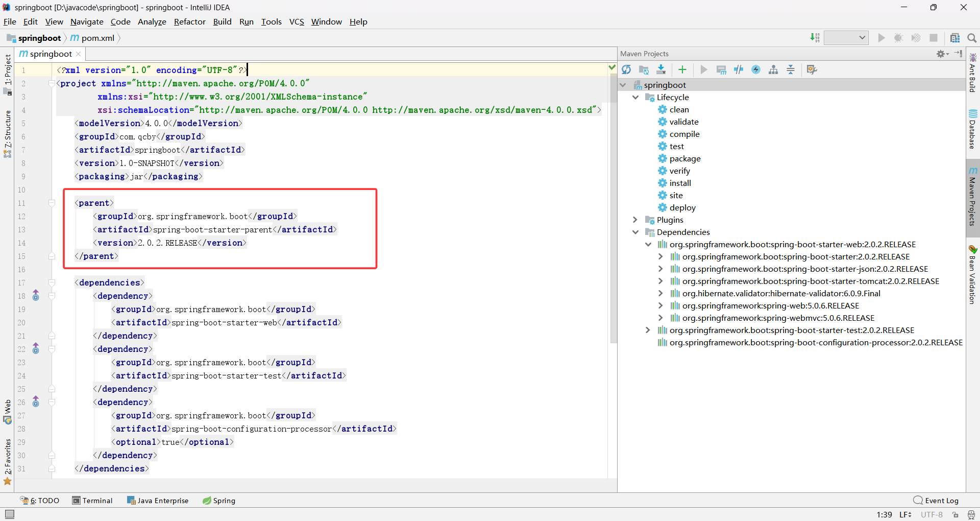Collapse spring-boot-starter-web dependency node
Viewport: 980px width, 521px height.
(648, 244)
